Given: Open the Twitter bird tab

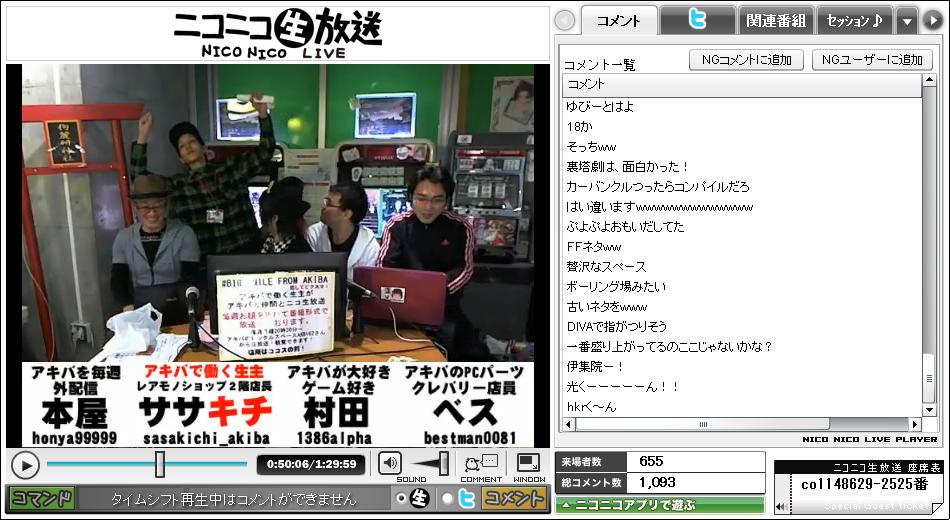Looking at the screenshot, I should (697, 20).
